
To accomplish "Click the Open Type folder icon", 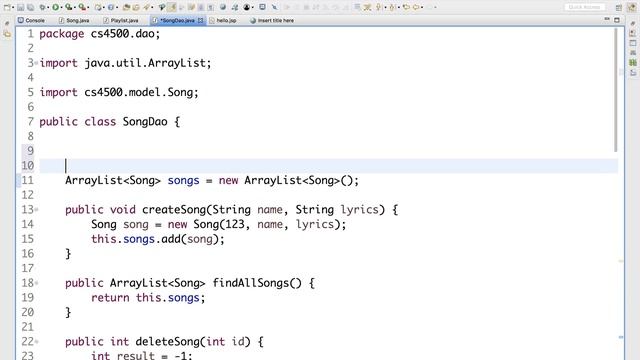I will (126, 7).
